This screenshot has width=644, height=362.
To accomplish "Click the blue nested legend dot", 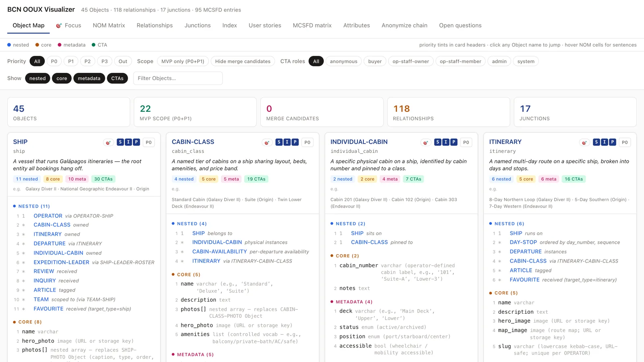I will 9,45.
